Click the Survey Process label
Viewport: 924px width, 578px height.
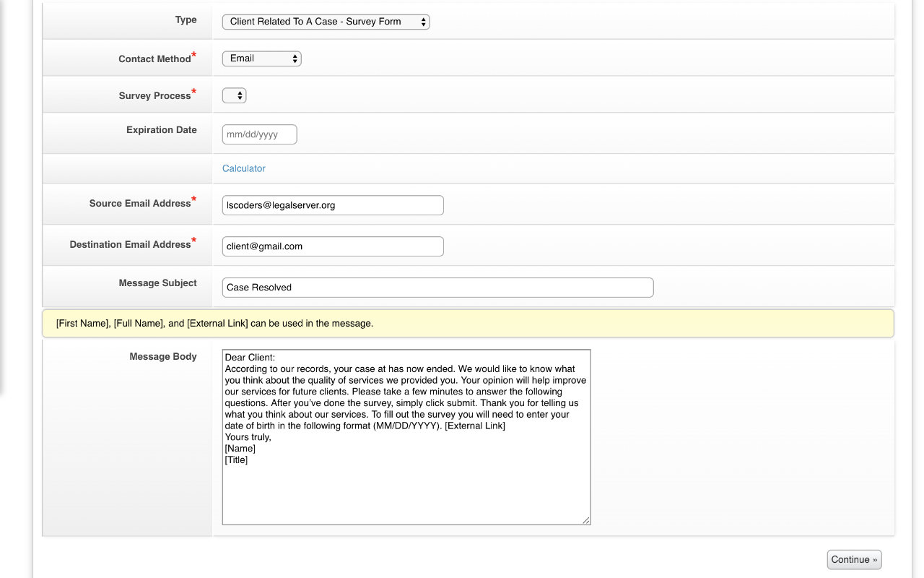(154, 95)
